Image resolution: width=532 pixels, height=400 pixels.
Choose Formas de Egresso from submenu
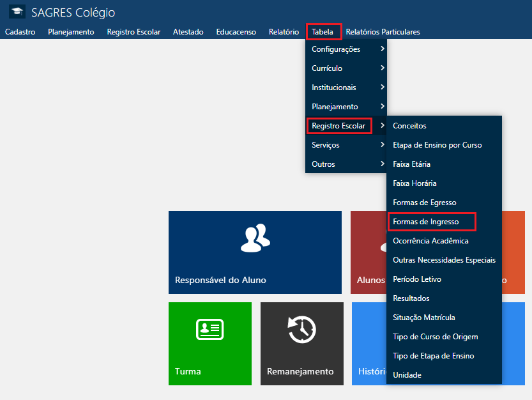click(424, 203)
